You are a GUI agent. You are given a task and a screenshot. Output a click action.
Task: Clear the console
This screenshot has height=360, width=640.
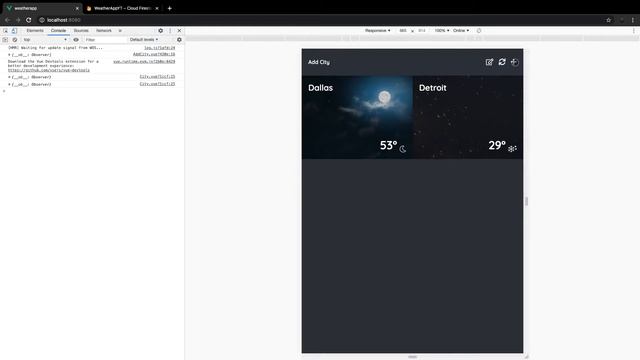[x=15, y=40]
